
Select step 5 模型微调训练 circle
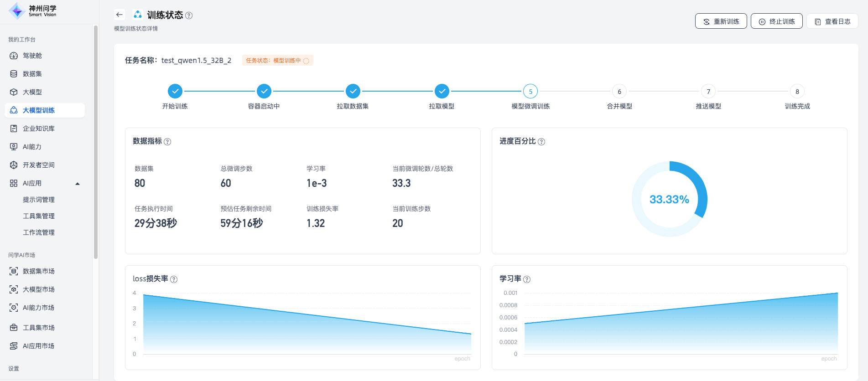tap(530, 92)
